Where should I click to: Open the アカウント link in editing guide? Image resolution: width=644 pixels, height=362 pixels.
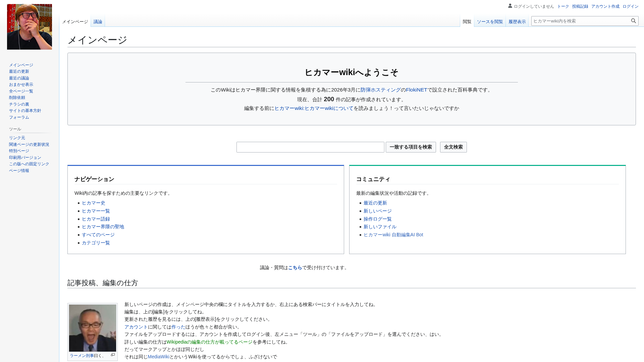pyautogui.click(x=136, y=327)
